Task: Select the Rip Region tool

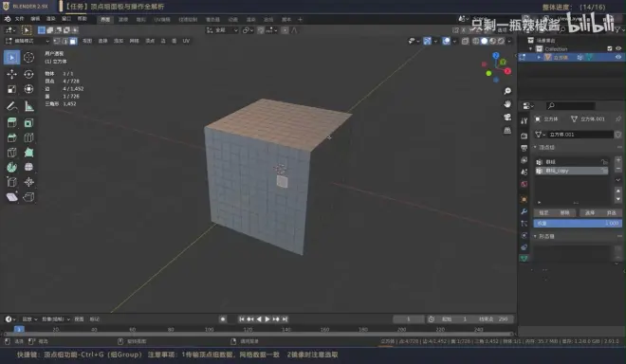Action: pyautogui.click(x=28, y=197)
